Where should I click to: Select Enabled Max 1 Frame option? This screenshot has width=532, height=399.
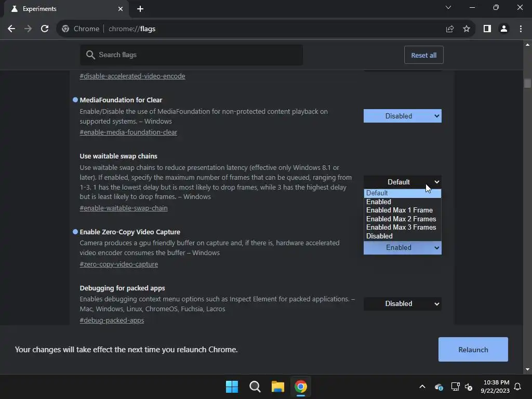403,210
